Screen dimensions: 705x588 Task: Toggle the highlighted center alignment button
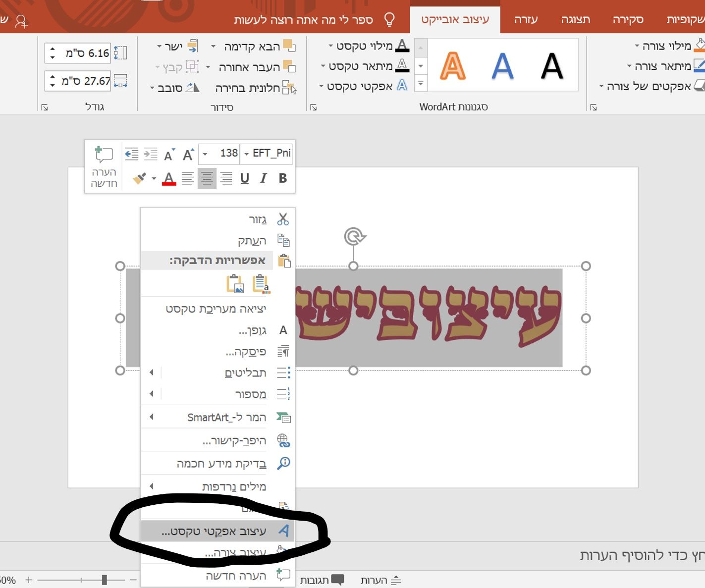click(x=207, y=178)
